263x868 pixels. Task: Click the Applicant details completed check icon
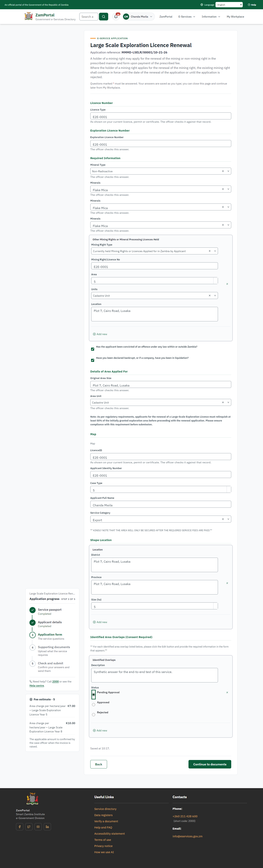click(33, 622)
